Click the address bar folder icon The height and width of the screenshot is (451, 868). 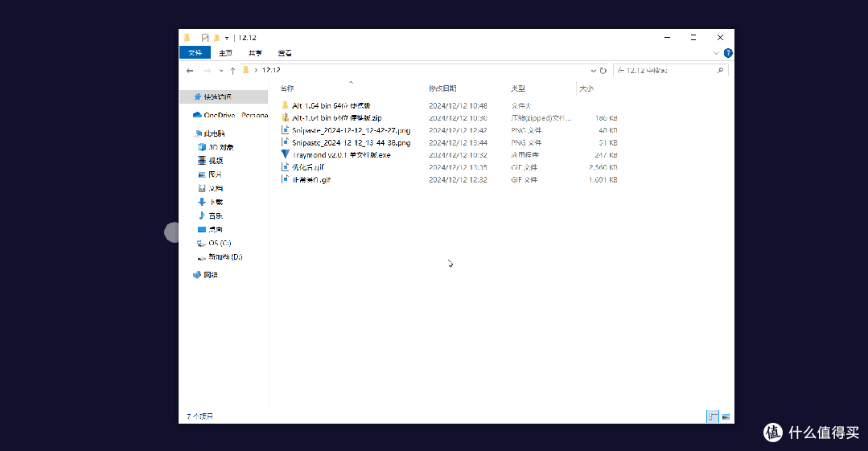[246, 70]
